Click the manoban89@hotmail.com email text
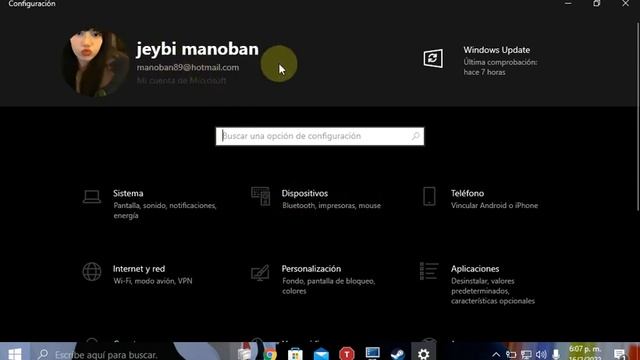The image size is (640, 360). 188,67
